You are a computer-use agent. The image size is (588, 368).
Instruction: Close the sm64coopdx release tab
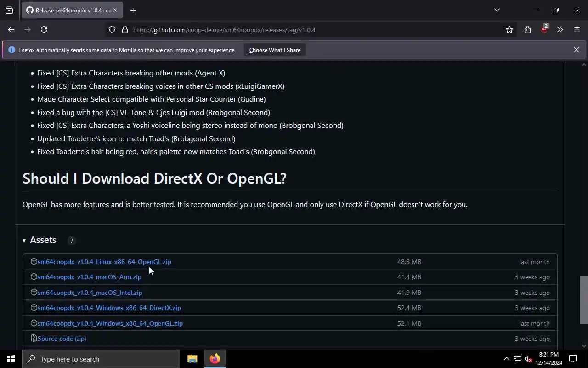[115, 10]
